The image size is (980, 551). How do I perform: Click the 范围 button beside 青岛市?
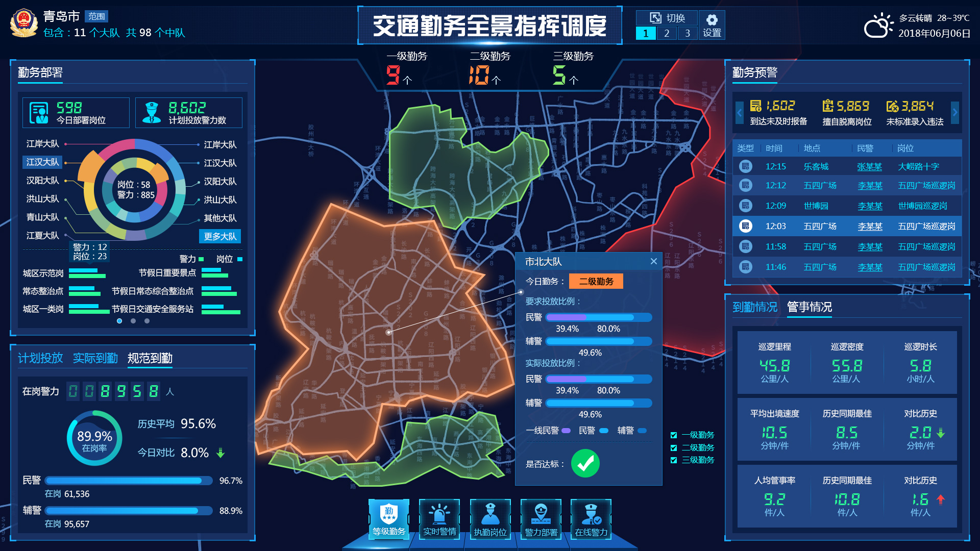[x=96, y=16]
